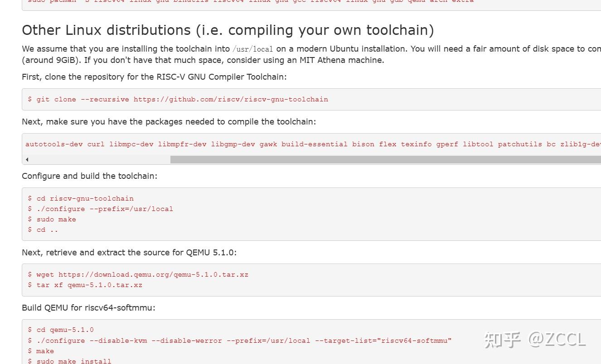
Task: Click the 'cd ..' command line
Action: pyautogui.click(x=43, y=230)
